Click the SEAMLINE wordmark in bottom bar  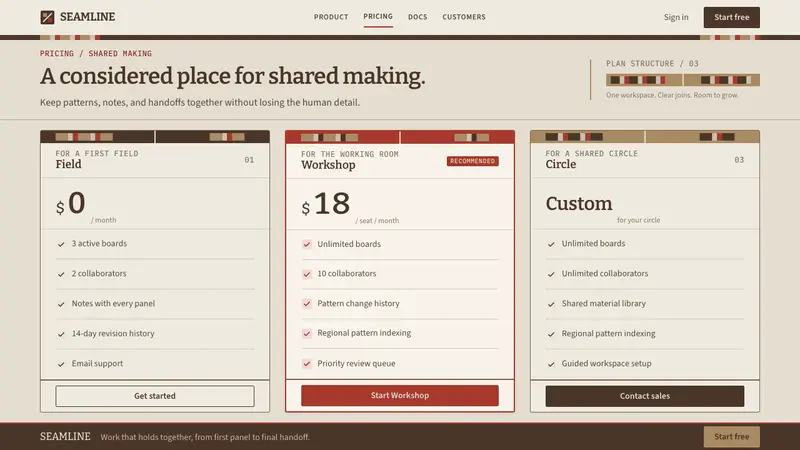pyautogui.click(x=65, y=437)
